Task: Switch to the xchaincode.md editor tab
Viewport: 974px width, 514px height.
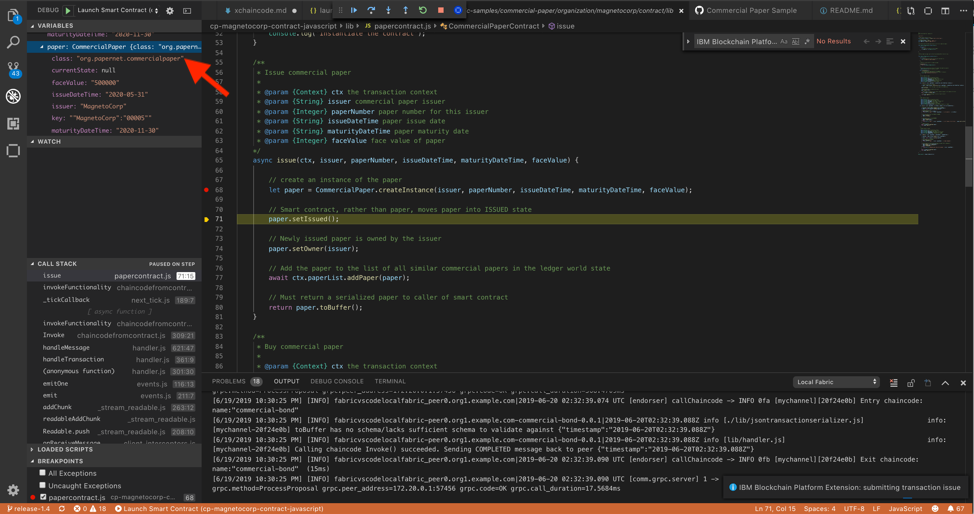Action: 260,11
